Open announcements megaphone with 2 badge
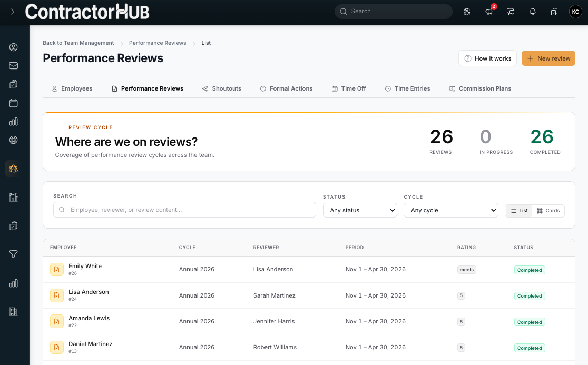 pyautogui.click(x=489, y=12)
